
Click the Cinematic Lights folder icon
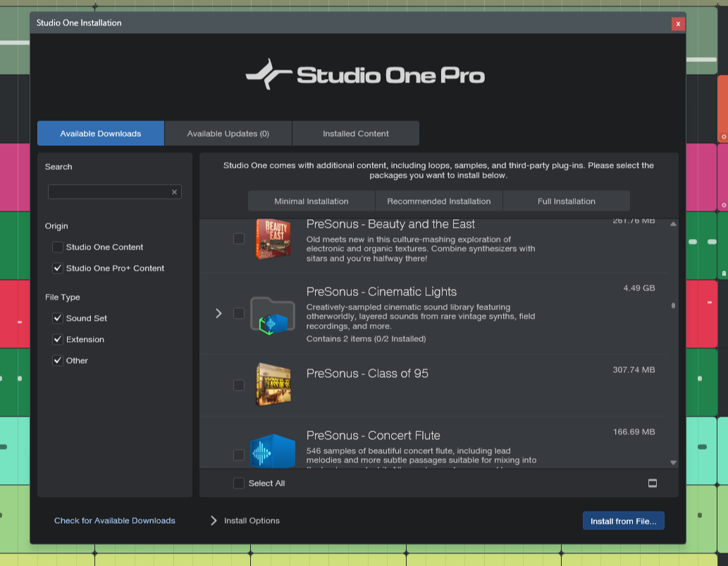(273, 316)
